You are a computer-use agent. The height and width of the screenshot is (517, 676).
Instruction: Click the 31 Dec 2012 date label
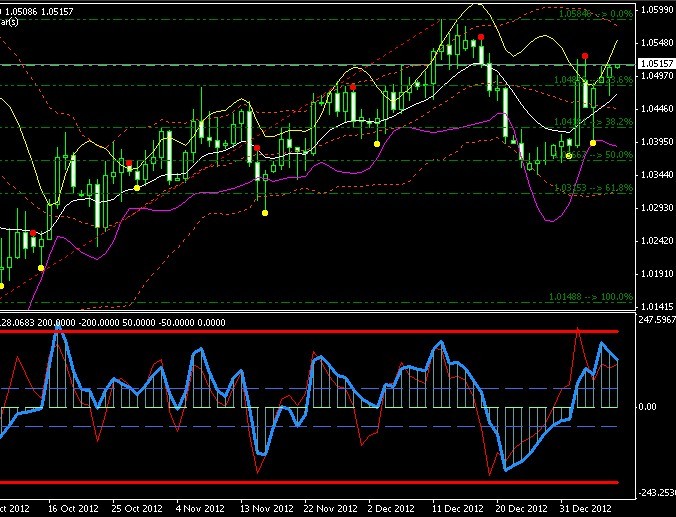pyautogui.click(x=585, y=508)
